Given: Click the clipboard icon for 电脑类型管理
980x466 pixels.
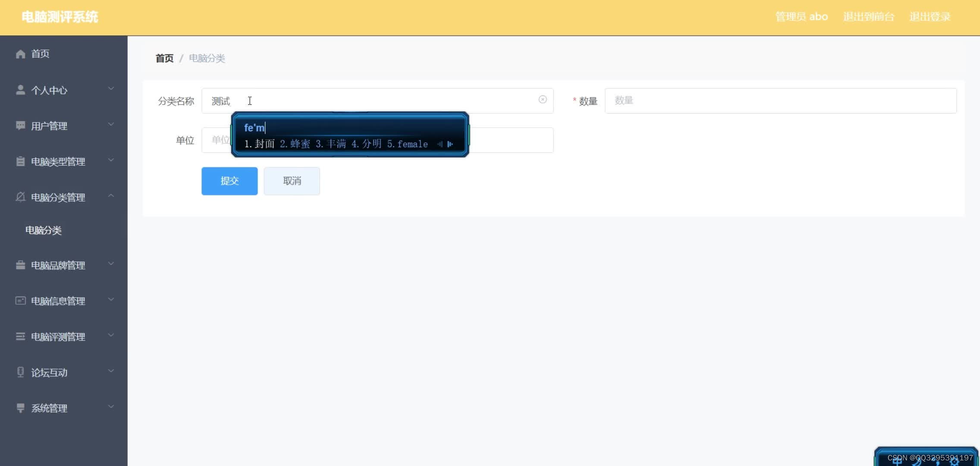Looking at the screenshot, I should click(20, 161).
